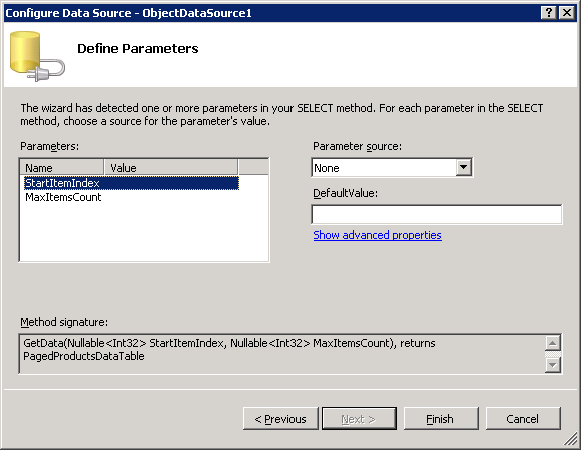
Task: Click the help question mark icon
Action: 548,13
